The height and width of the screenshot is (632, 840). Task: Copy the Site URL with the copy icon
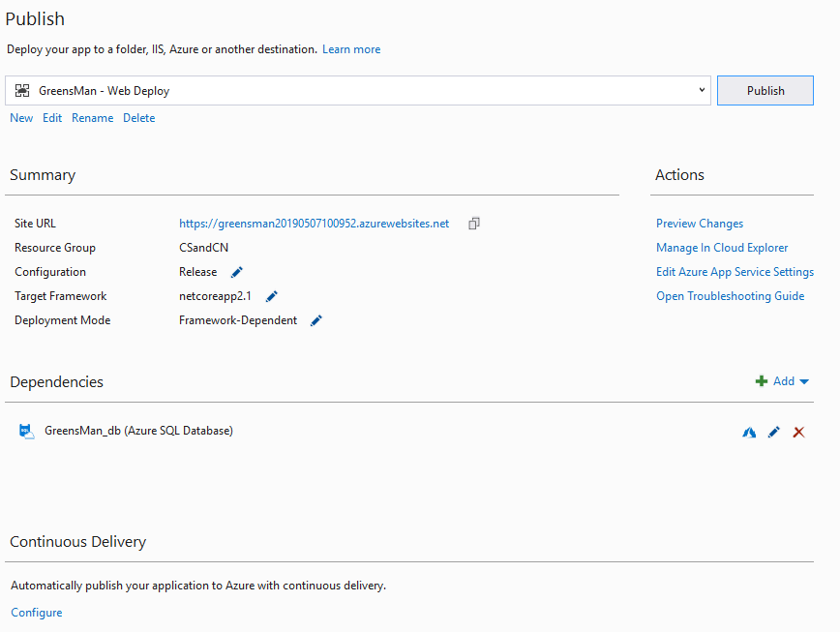click(474, 224)
